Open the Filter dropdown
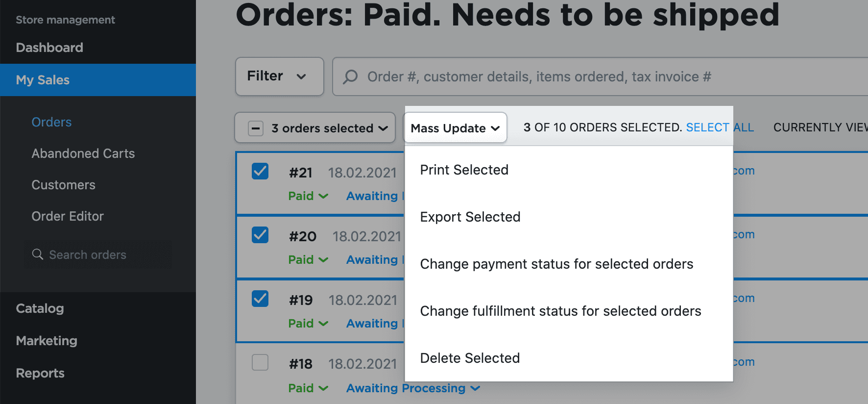The height and width of the screenshot is (404, 868). (x=279, y=76)
